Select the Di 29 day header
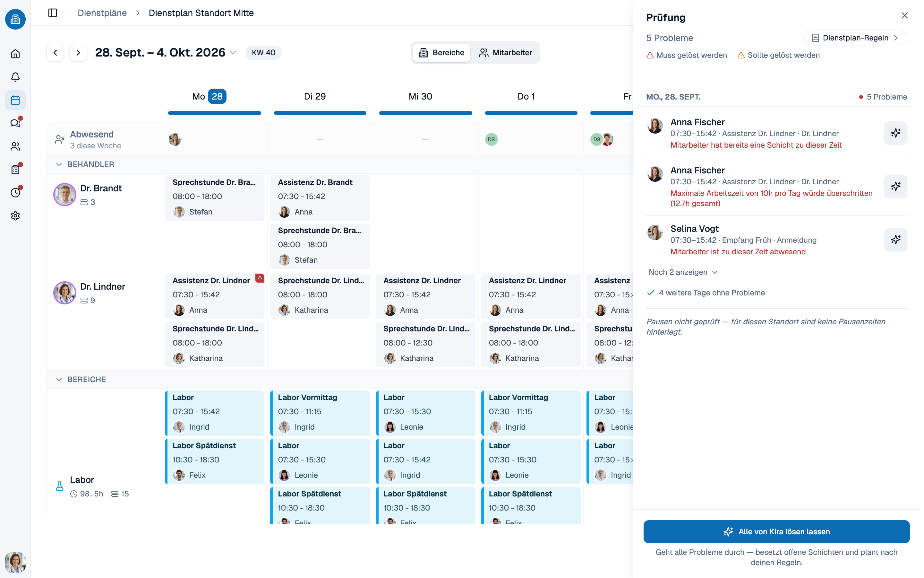924x578 pixels. [x=315, y=96]
